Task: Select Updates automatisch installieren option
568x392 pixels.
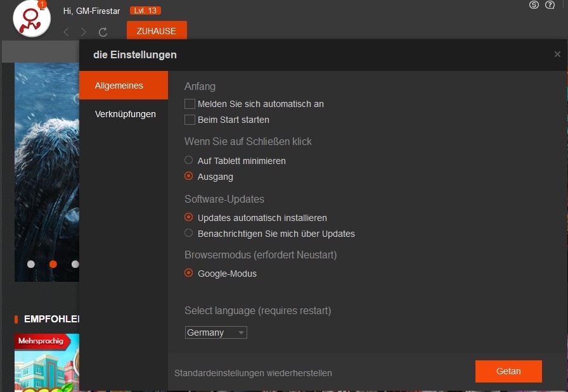Action: tap(189, 218)
